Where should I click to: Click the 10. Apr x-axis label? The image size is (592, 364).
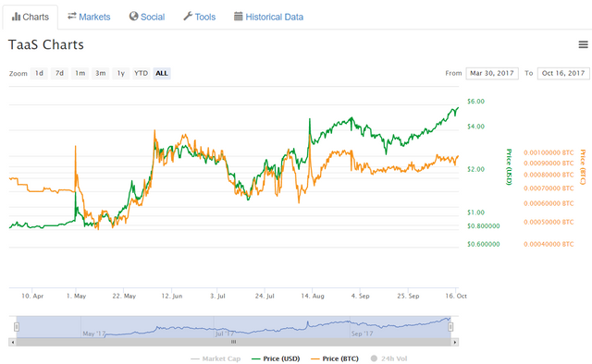pyautogui.click(x=32, y=297)
